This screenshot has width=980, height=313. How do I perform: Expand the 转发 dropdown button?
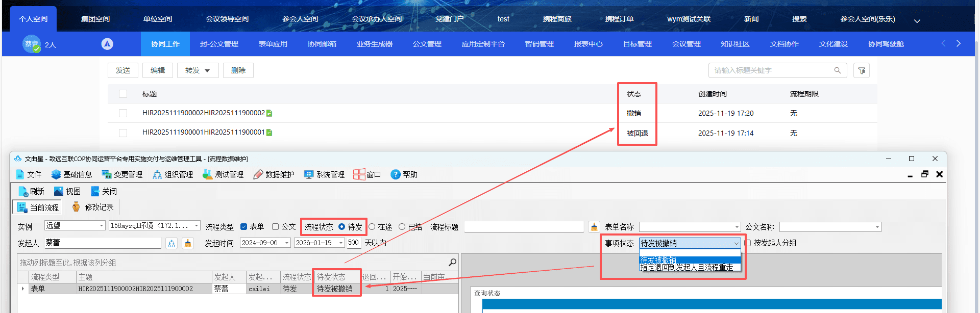(x=198, y=70)
